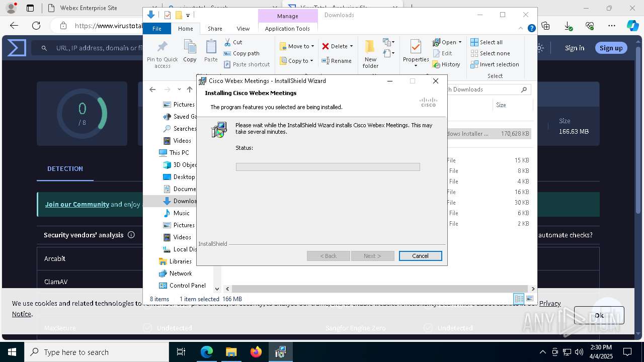Open Firefox from the taskbar

click(x=256, y=352)
